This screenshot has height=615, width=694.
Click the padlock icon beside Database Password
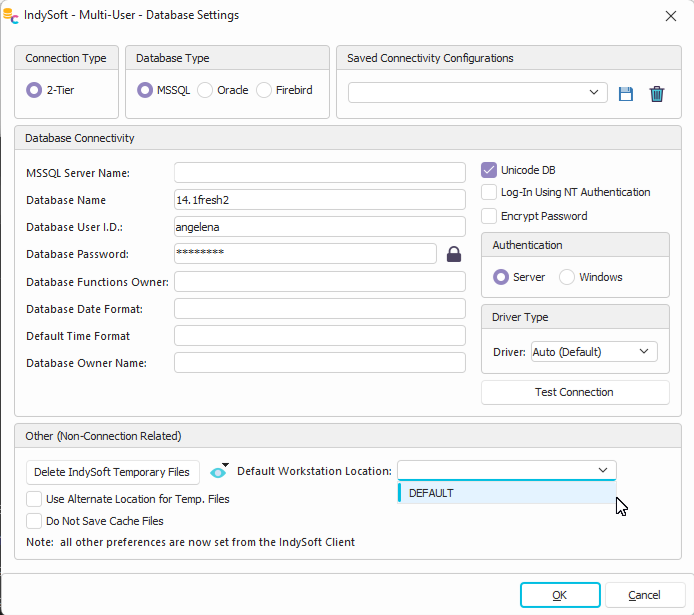point(454,254)
